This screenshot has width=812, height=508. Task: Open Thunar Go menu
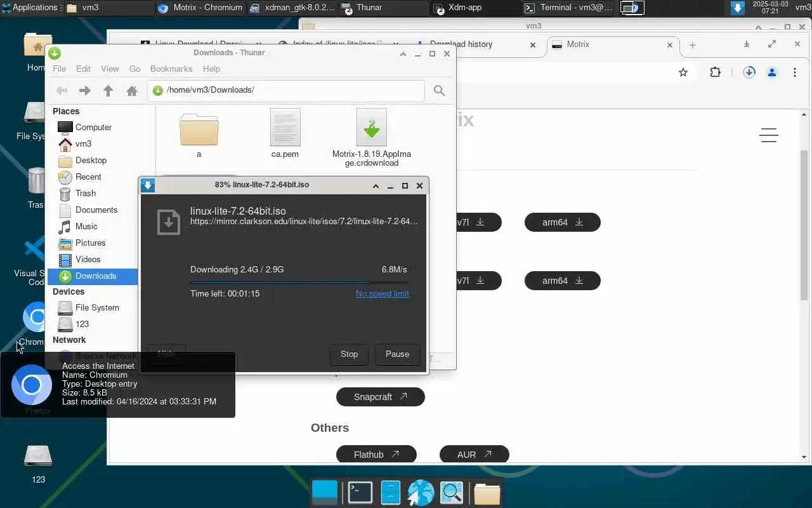tap(134, 69)
